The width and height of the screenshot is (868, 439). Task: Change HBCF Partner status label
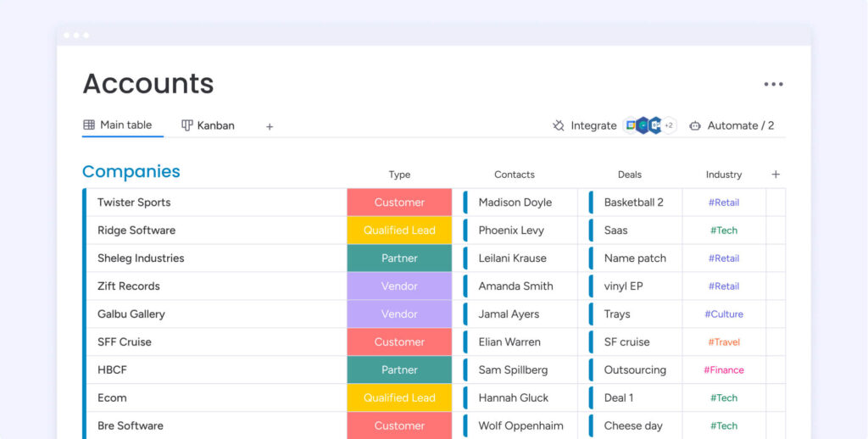(399, 370)
